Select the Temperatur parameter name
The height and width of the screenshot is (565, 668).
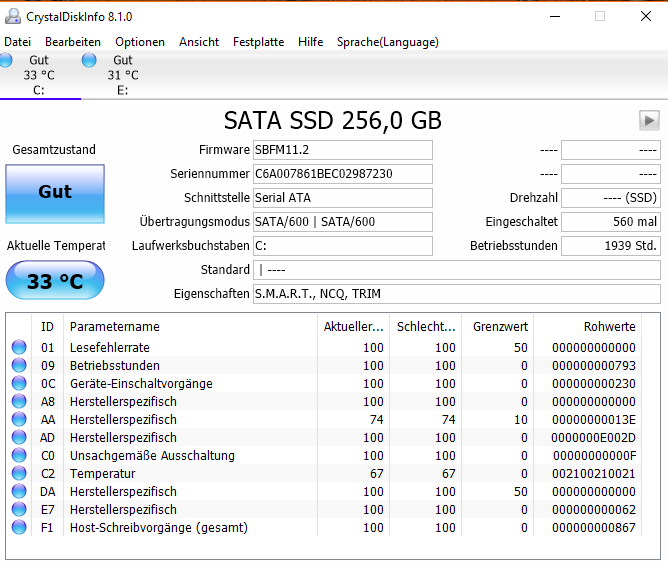click(103, 474)
